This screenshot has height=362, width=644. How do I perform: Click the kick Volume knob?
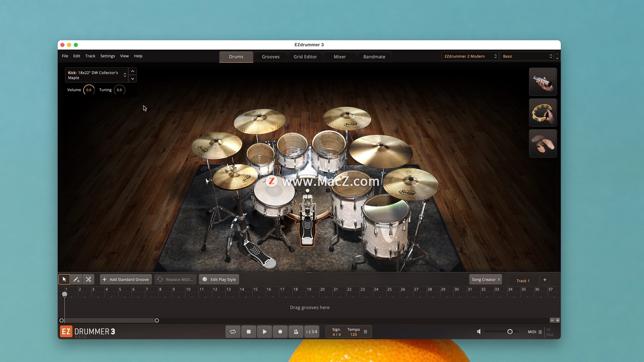tap(89, 90)
